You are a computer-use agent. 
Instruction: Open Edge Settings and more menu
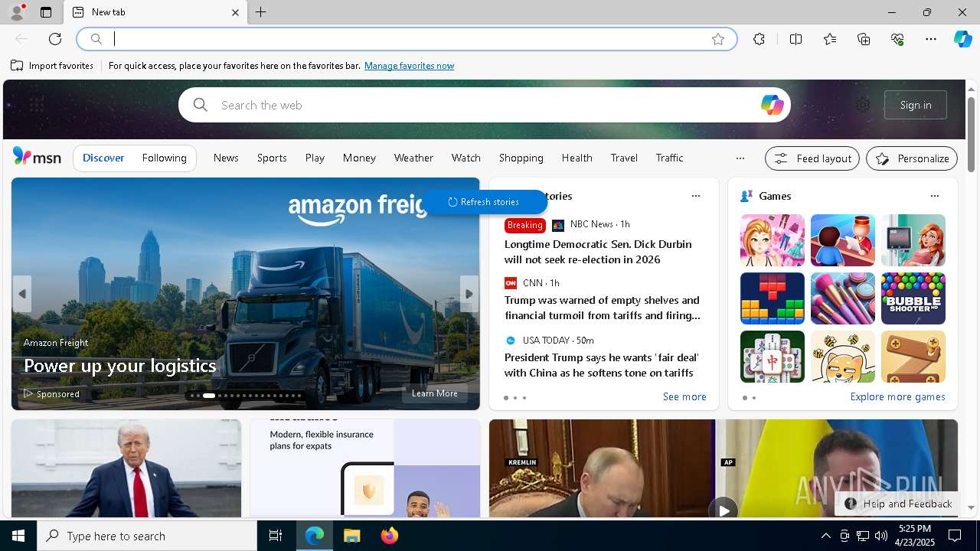(931, 39)
